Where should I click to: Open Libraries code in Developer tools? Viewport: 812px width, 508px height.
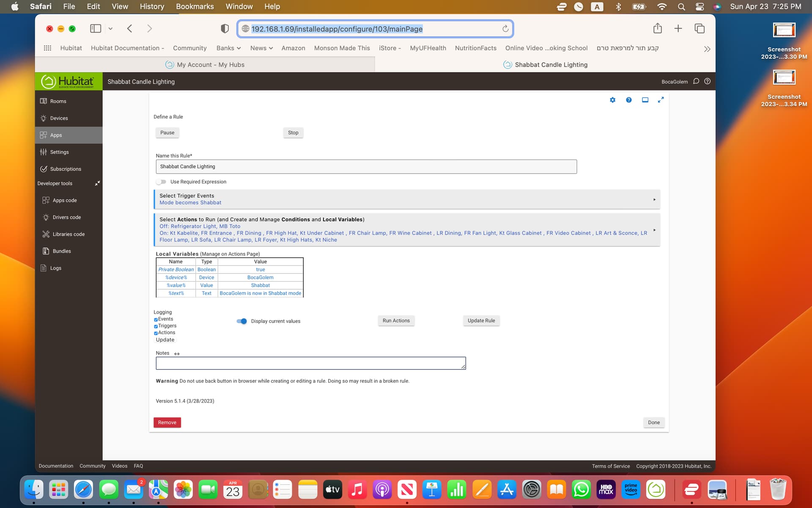click(69, 234)
